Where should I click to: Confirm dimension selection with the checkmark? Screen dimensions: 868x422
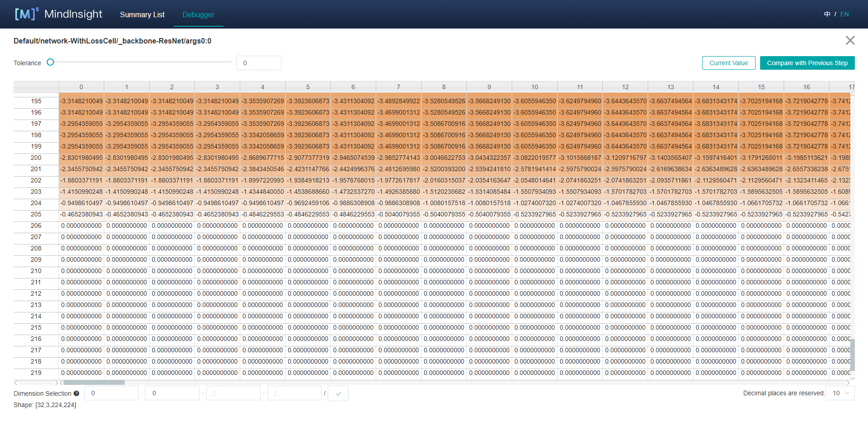tap(338, 393)
